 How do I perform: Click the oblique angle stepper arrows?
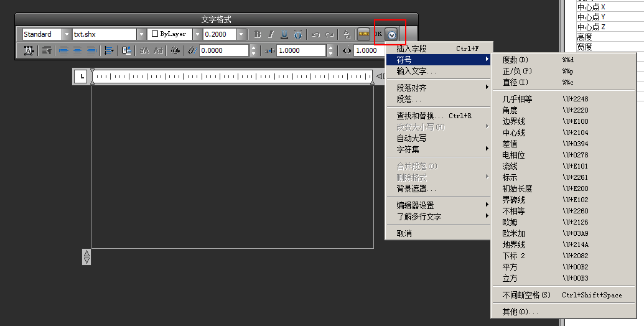coord(253,50)
